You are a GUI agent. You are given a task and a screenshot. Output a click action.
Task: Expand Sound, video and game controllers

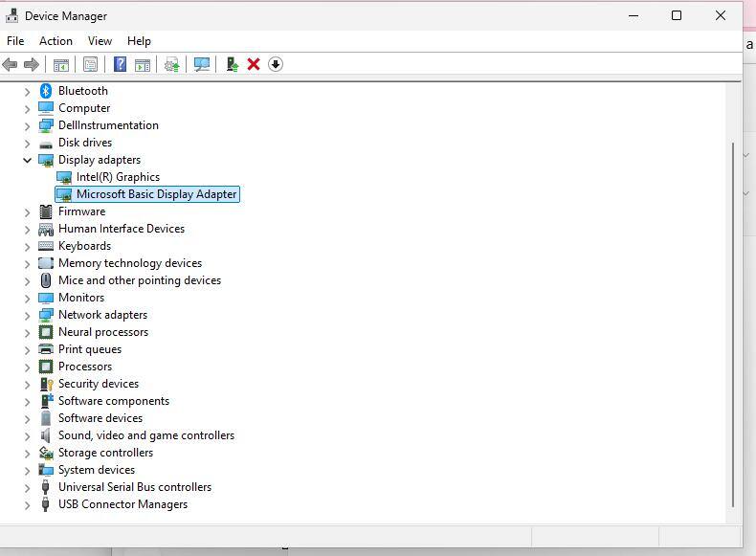pyautogui.click(x=28, y=435)
